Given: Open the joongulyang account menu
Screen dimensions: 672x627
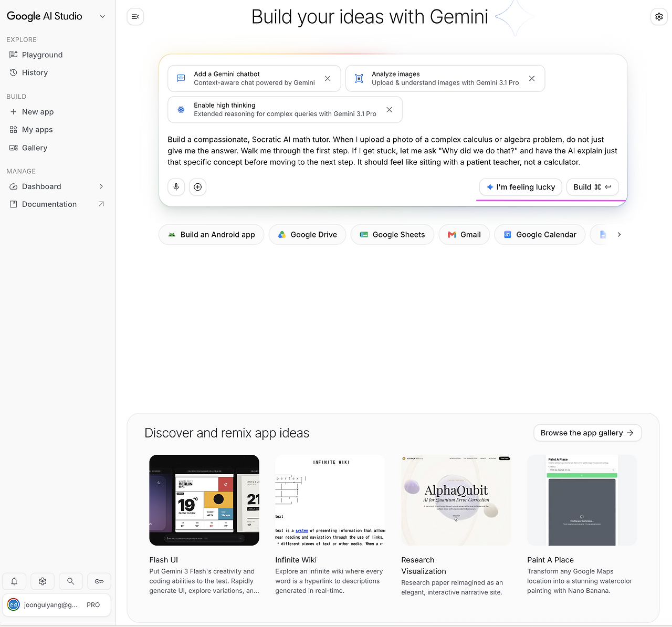Looking at the screenshot, I should (57, 605).
